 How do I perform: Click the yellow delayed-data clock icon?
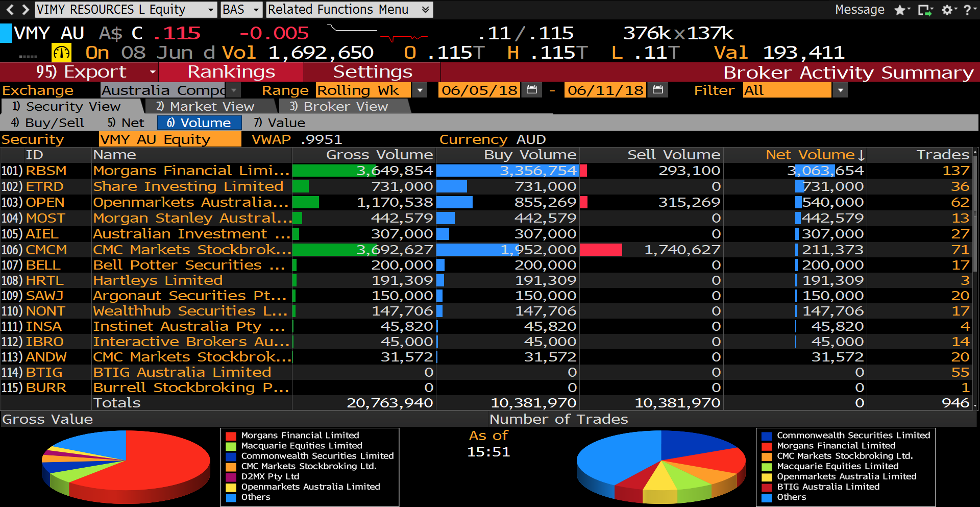[62, 53]
